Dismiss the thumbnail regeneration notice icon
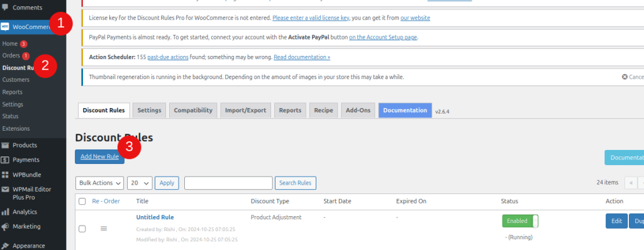 click(625, 77)
